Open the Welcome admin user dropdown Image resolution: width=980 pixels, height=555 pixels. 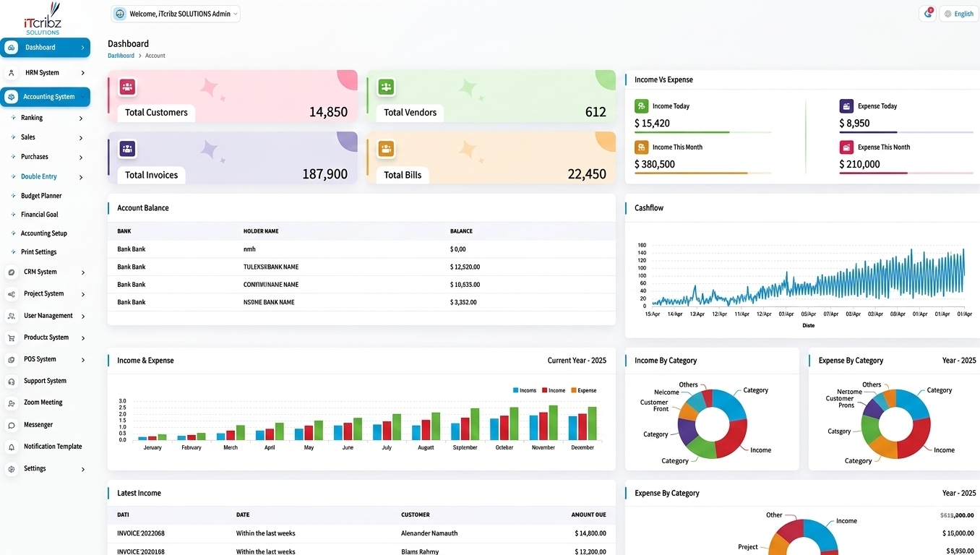[x=176, y=14]
